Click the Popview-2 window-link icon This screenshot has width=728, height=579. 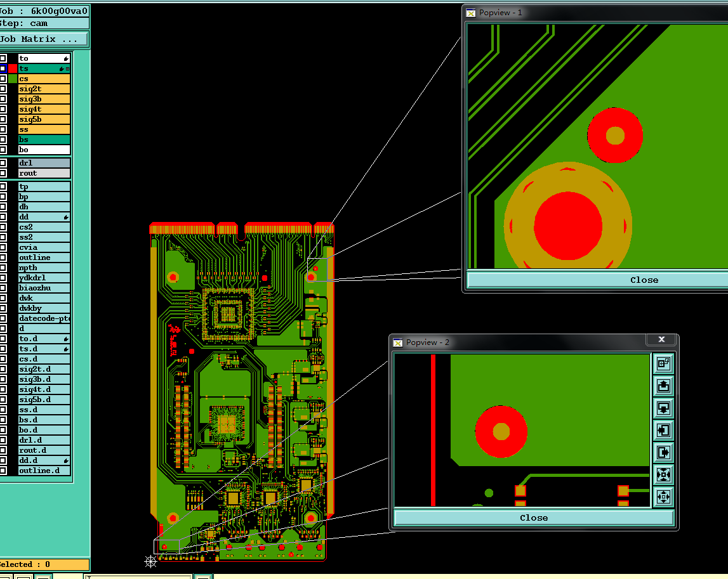(663, 363)
